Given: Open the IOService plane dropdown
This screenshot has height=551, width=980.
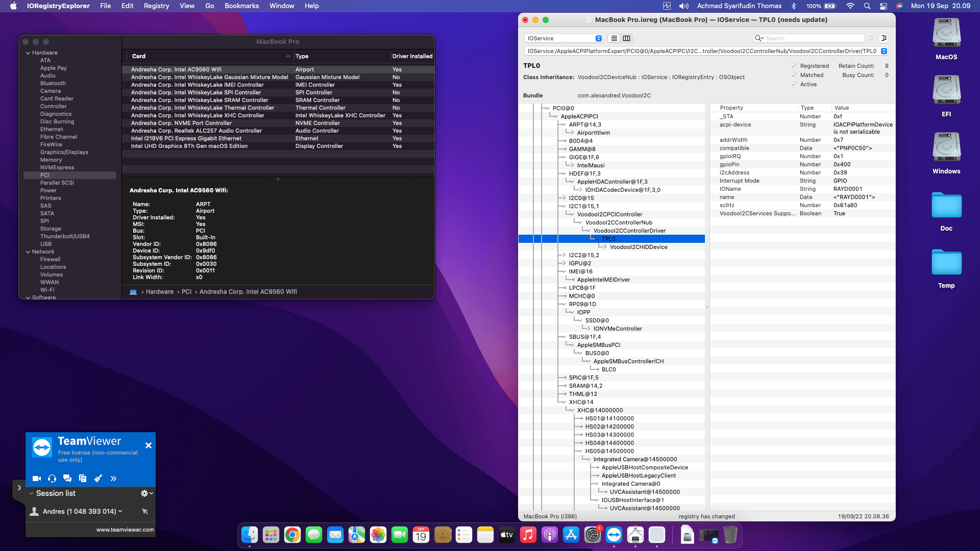Looking at the screenshot, I should coord(563,38).
